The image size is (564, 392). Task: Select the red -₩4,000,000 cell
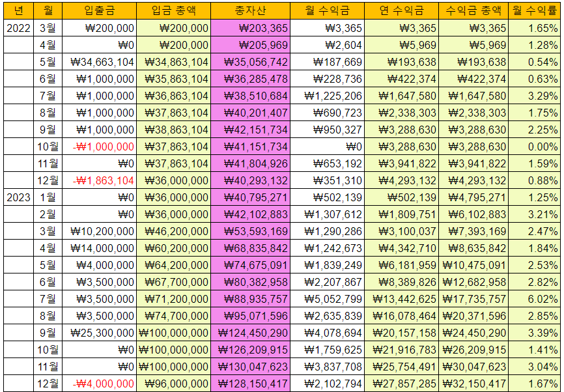click(99, 384)
